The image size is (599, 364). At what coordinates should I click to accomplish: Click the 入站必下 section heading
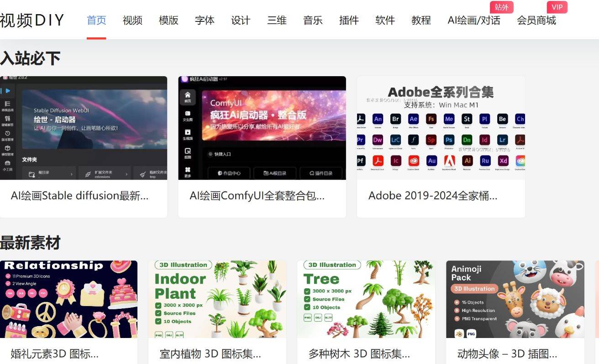tap(30, 58)
